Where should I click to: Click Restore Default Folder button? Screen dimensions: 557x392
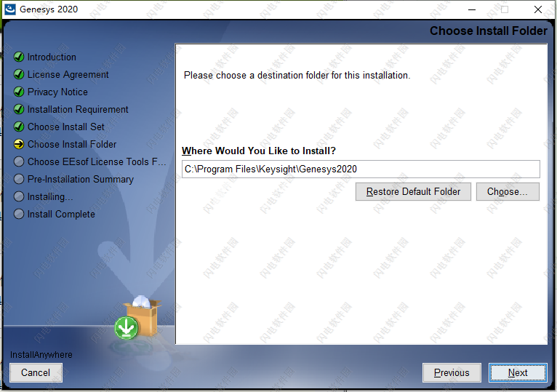click(413, 191)
